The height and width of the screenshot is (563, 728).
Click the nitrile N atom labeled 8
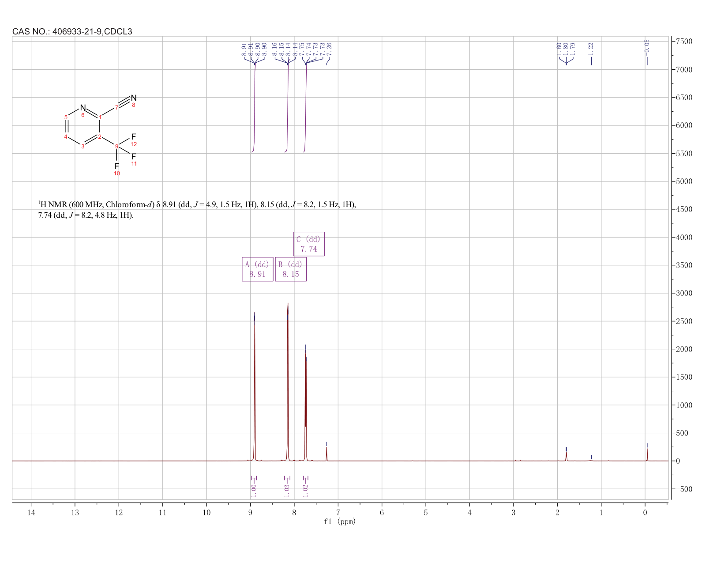coord(134,98)
